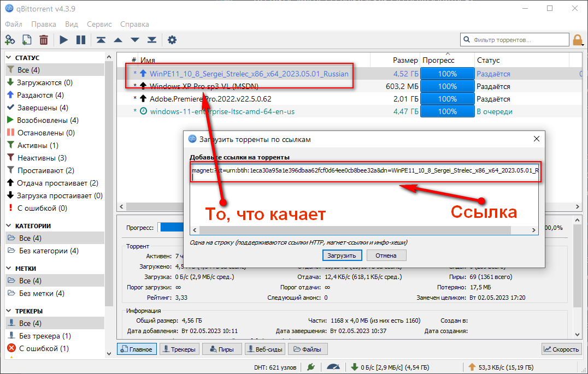Viewport: 588px width, 374px height.
Task: Collapse the ТРЕКЕРЫ sidebar section
Action: 9,311
